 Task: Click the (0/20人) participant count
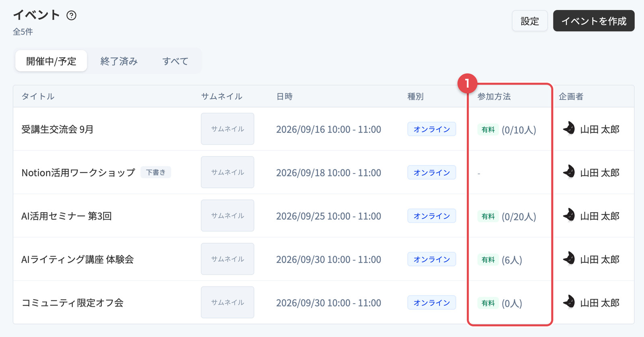(x=519, y=217)
